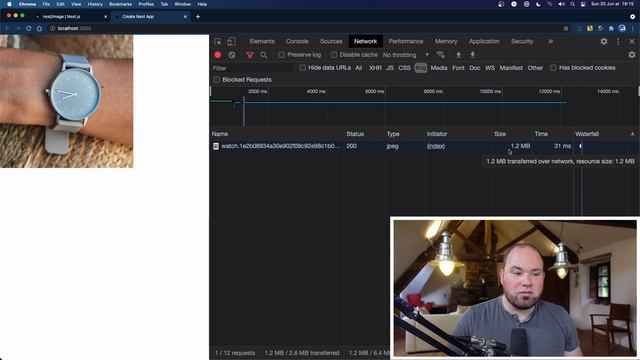Check Has blocked cookies filter
Viewport: 640px width, 360px height.
tap(553, 68)
